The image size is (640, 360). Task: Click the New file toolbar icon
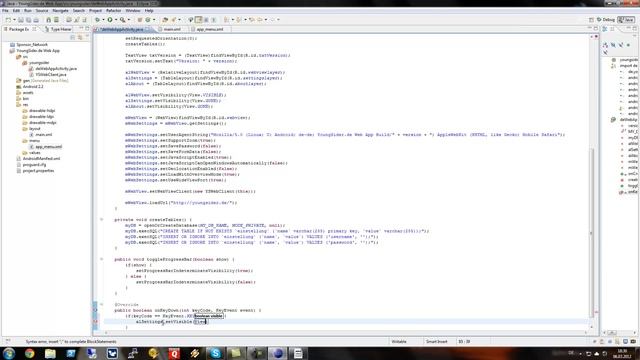[x=8, y=20]
